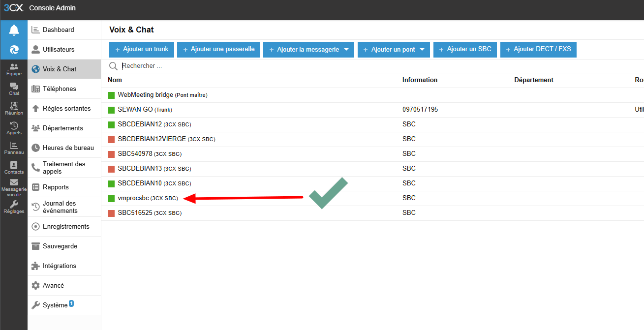This screenshot has width=644, height=330.
Task: Click red status square of SBCDEBIAN13
Action: (111, 169)
